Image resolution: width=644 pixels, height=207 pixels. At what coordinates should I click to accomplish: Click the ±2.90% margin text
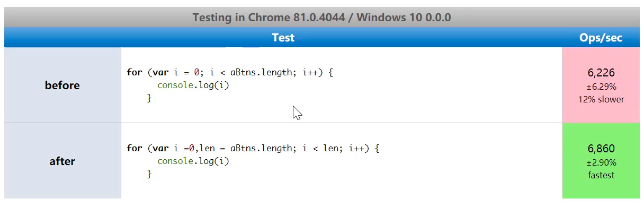coord(601,162)
